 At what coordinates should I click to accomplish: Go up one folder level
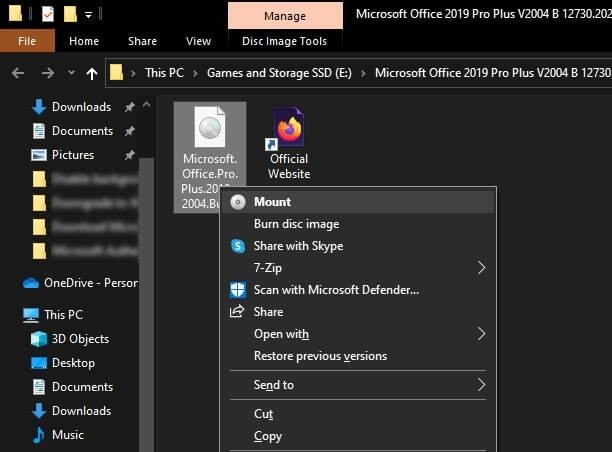pos(92,73)
